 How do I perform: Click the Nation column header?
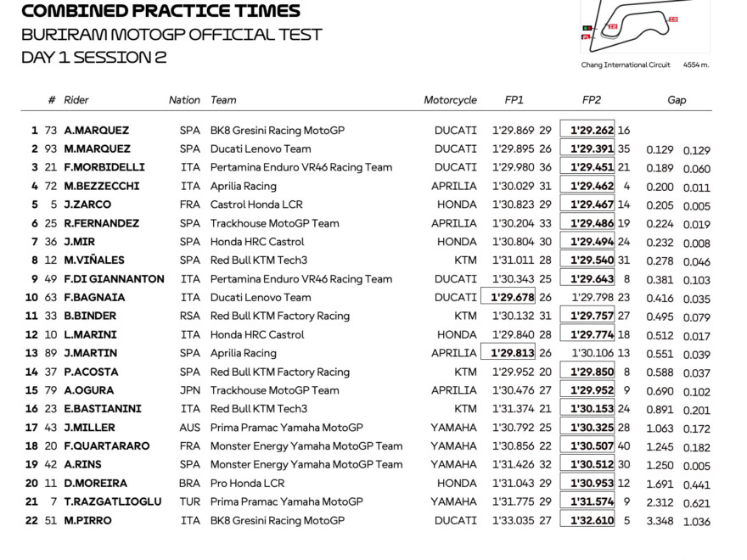184,100
